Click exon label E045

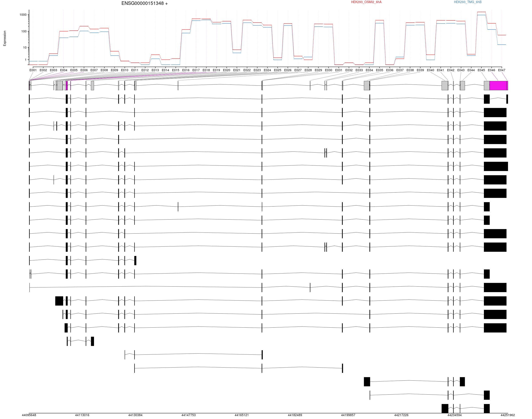481,70
